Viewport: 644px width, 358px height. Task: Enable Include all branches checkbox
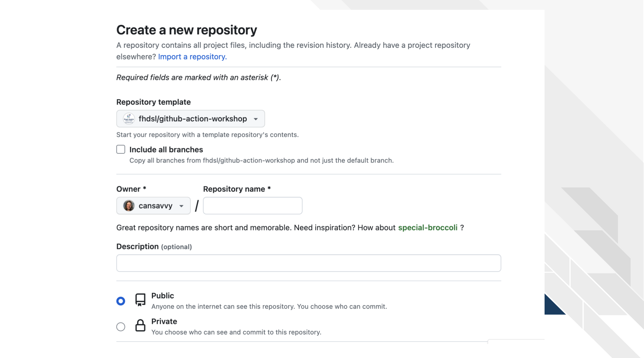(x=121, y=149)
